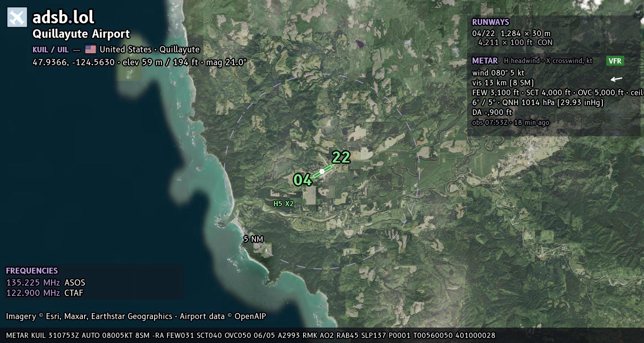Click the vis 13 km (8 SM) reading
The width and height of the screenshot is (644, 343).
[x=503, y=83]
